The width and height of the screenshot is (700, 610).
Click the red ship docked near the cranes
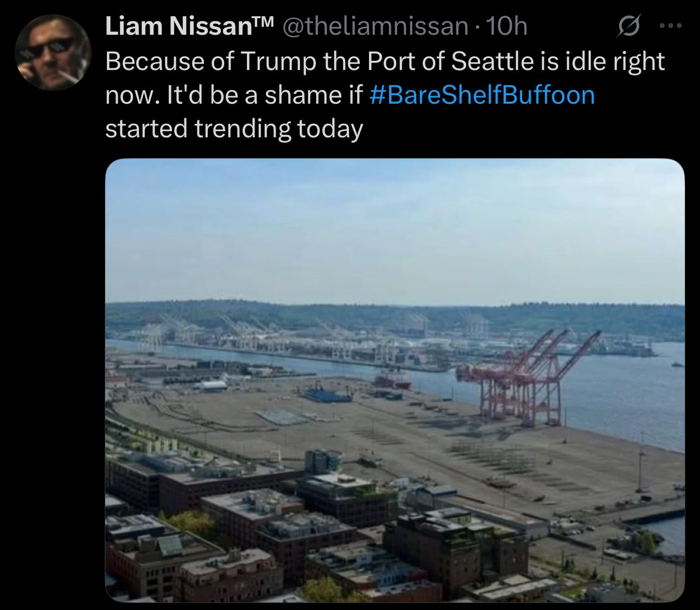(392, 379)
